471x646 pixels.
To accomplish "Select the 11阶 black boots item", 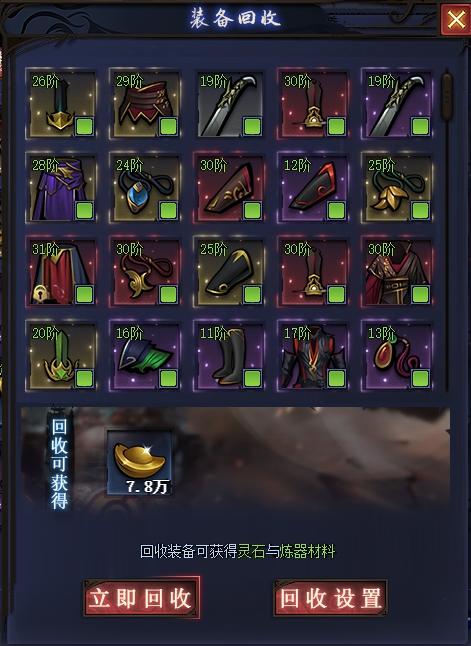I will 229,356.
